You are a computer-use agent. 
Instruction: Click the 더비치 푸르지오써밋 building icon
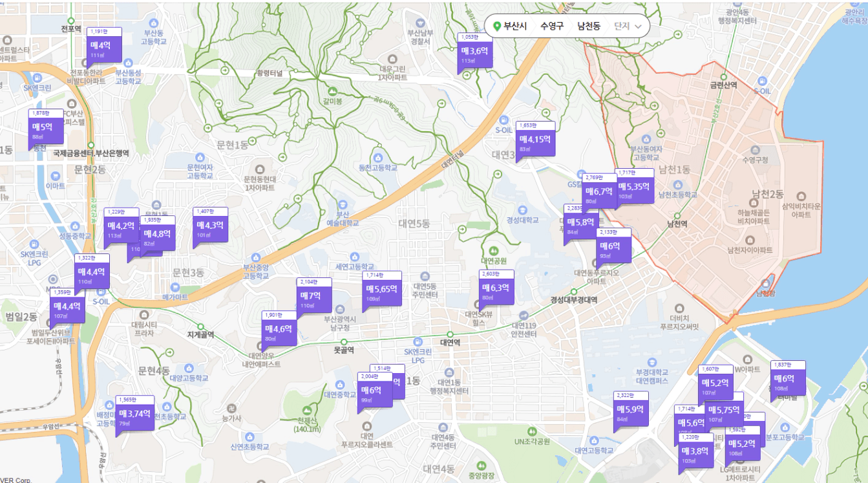tap(680, 308)
